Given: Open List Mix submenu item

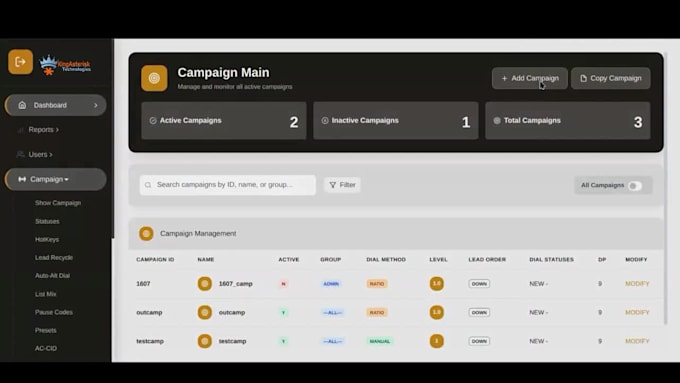Looking at the screenshot, I should point(46,294).
